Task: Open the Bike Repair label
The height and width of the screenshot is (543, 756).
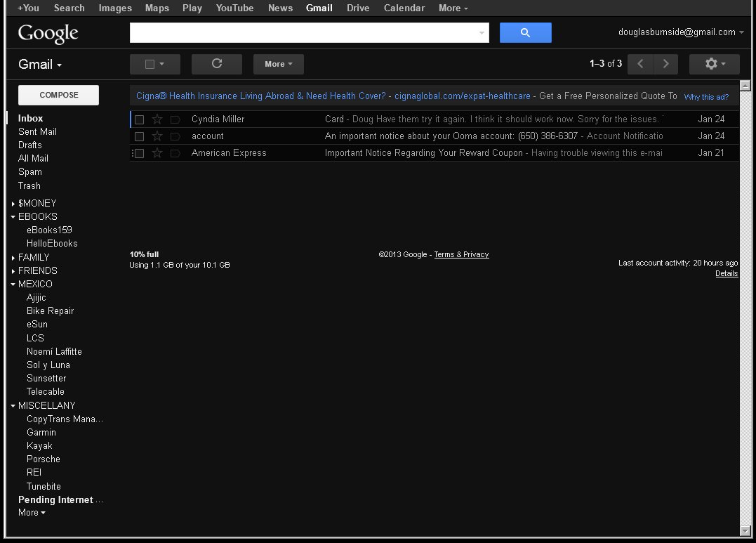Action: point(50,310)
